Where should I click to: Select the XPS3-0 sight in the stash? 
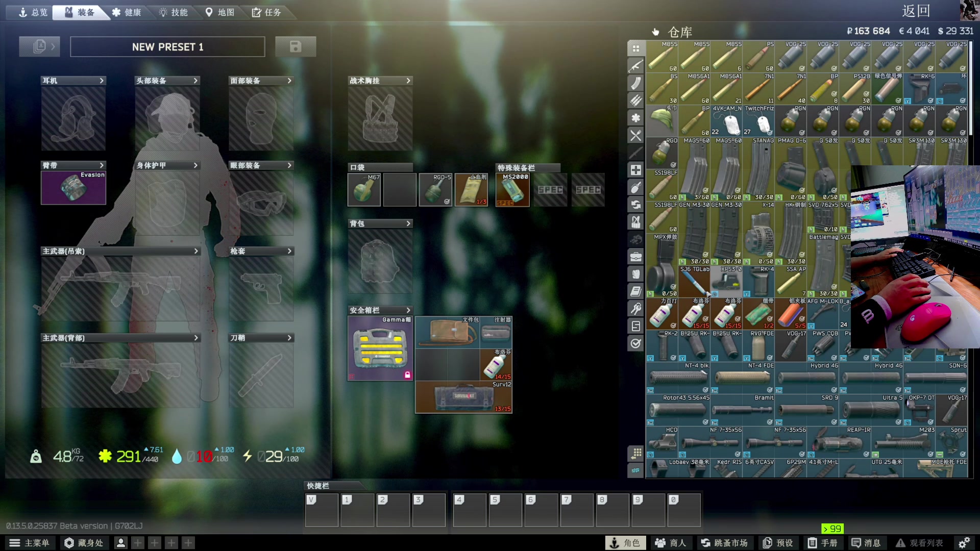(726, 281)
